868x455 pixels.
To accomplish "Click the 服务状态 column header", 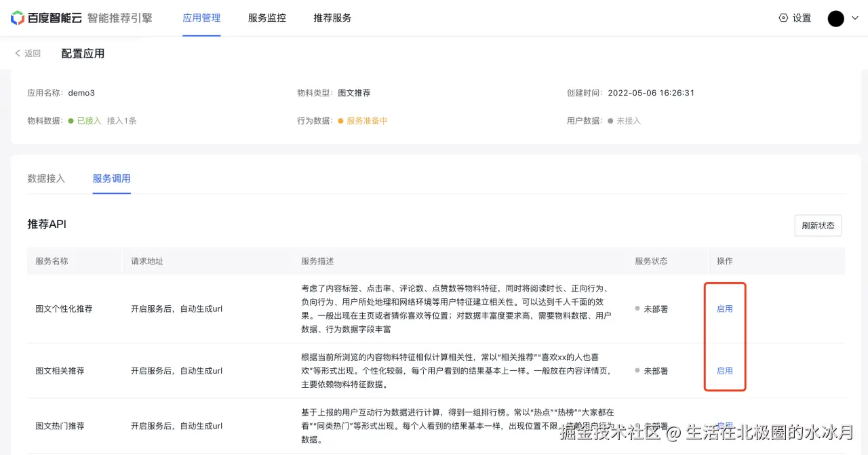I will (651, 261).
